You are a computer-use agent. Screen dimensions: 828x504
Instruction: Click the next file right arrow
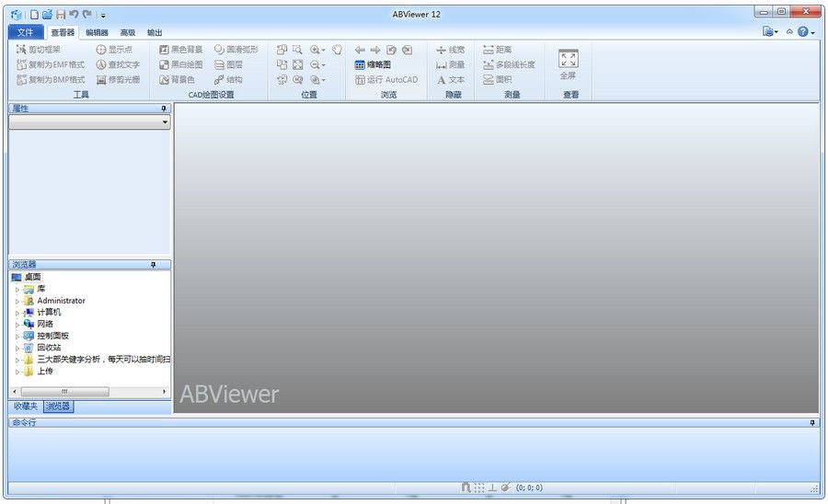(x=375, y=50)
